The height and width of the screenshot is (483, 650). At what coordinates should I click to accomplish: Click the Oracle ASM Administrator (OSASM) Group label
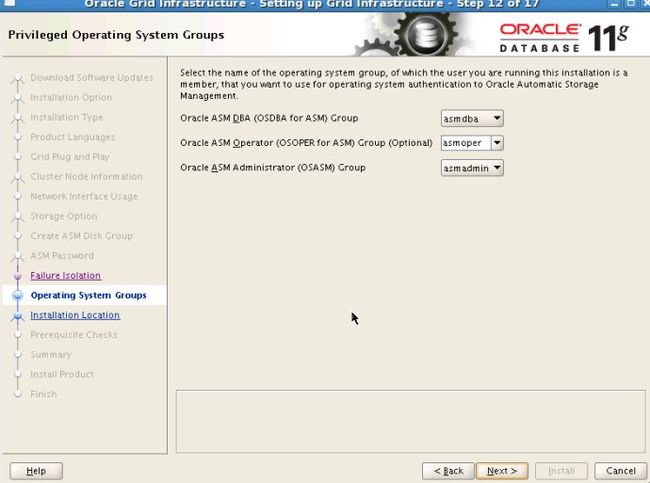(273, 168)
